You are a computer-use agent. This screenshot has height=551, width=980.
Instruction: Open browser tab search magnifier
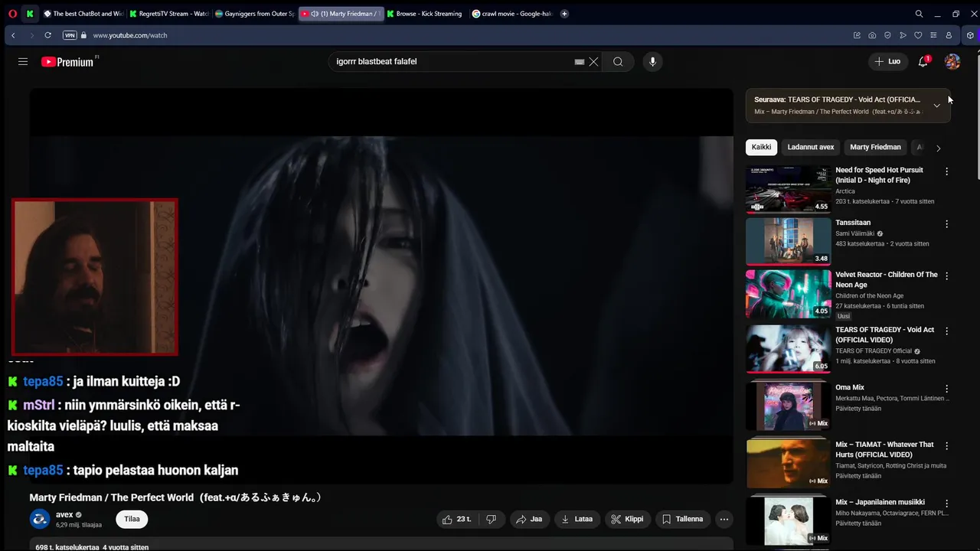coord(919,14)
